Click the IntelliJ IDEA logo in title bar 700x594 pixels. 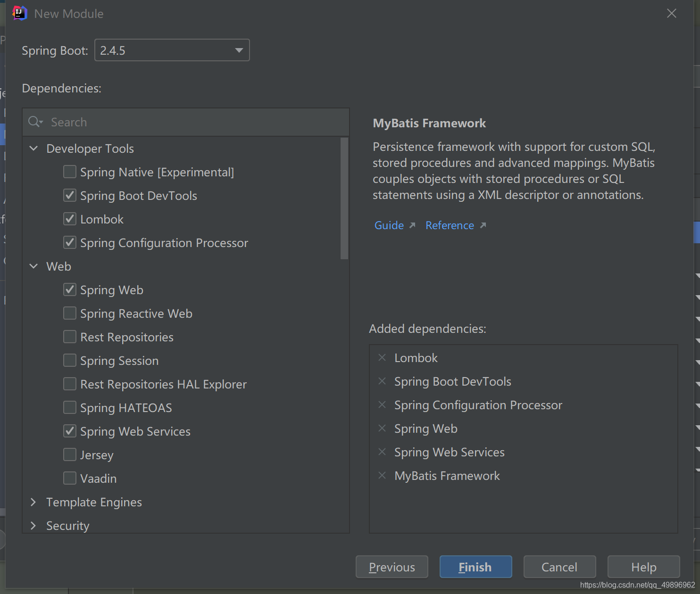coord(19,13)
